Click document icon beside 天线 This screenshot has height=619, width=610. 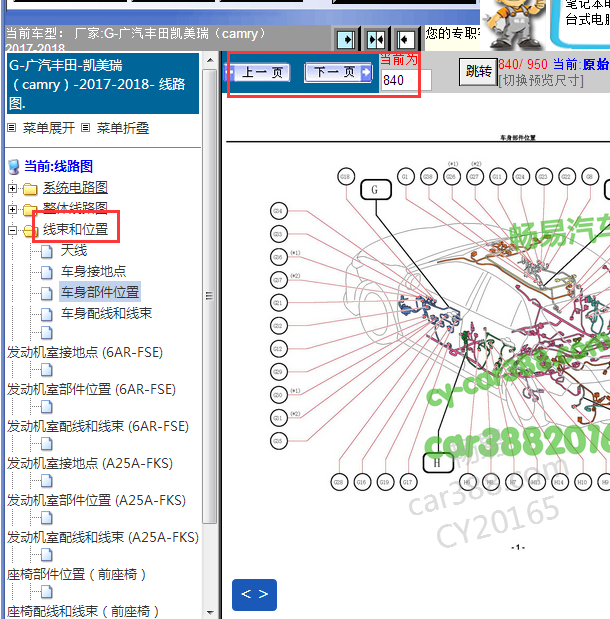point(47,251)
